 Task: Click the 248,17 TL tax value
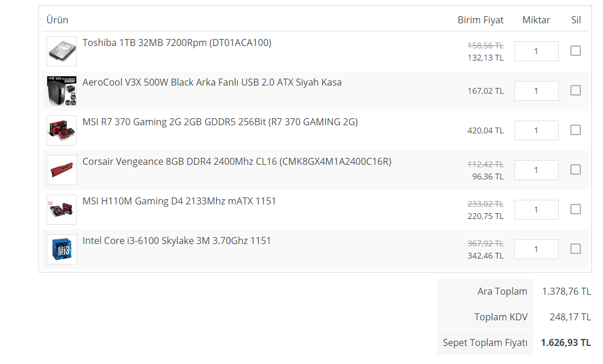pyautogui.click(x=570, y=317)
